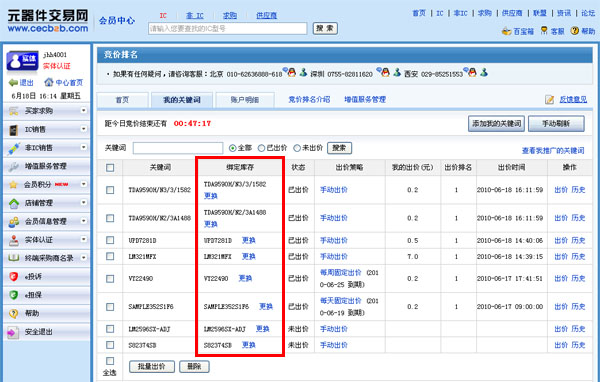The height and width of the screenshot is (382, 600).
Task: Select the 未出价 radio button
Action: pos(297,148)
